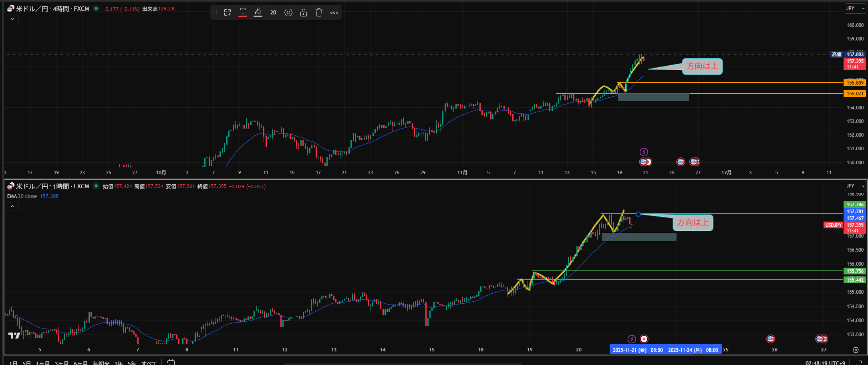The height and width of the screenshot is (365, 868).
Task: Collapse the indicator legend on 1-hour chart
Action: [x=12, y=206]
